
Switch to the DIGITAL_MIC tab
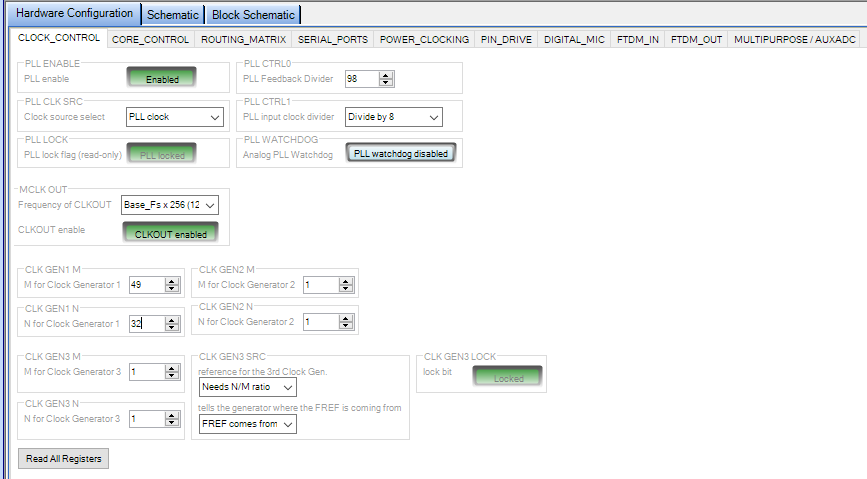pyautogui.click(x=574, y=39)
